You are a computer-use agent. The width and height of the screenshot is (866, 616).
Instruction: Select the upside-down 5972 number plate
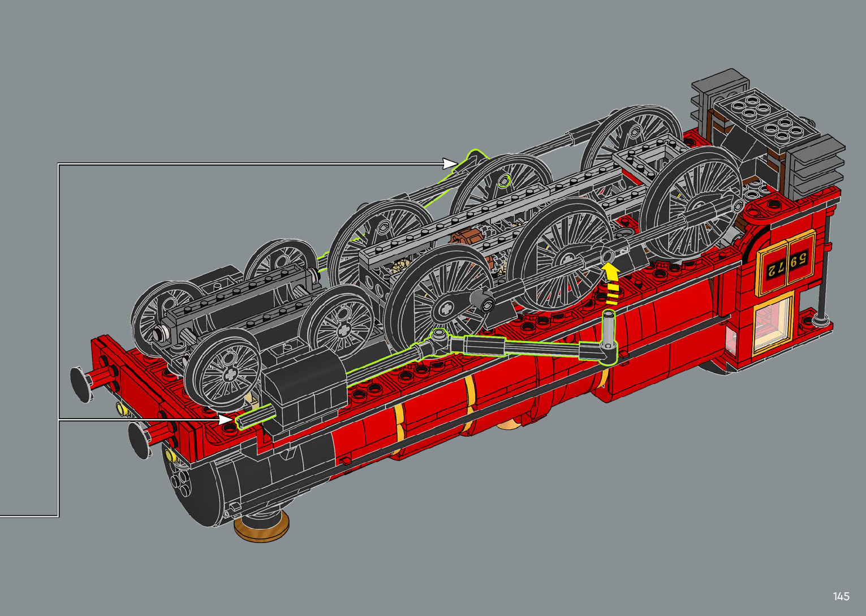[x=787, y=262]
